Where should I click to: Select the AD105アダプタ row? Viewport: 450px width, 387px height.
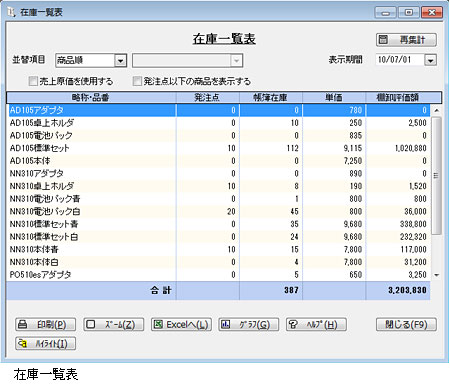pos(219,110)
